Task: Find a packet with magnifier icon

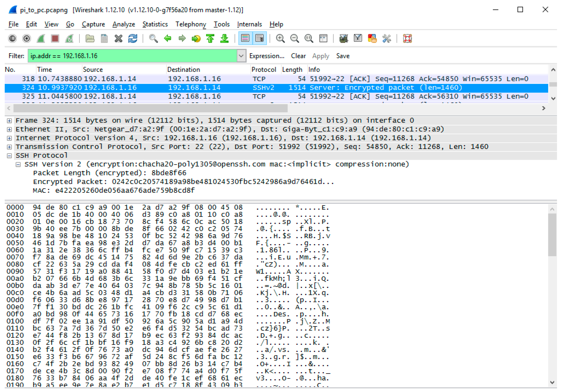Action: [154, 39]
